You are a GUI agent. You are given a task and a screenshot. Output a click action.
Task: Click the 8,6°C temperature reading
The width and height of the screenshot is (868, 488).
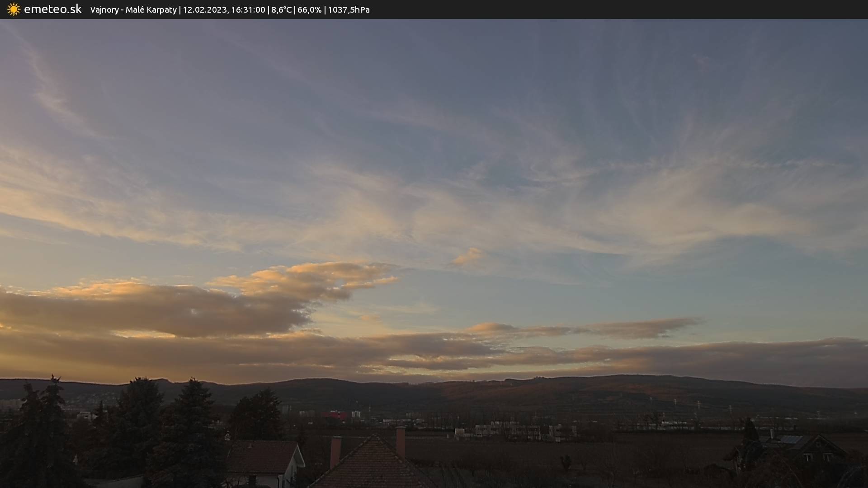(281, 10)
